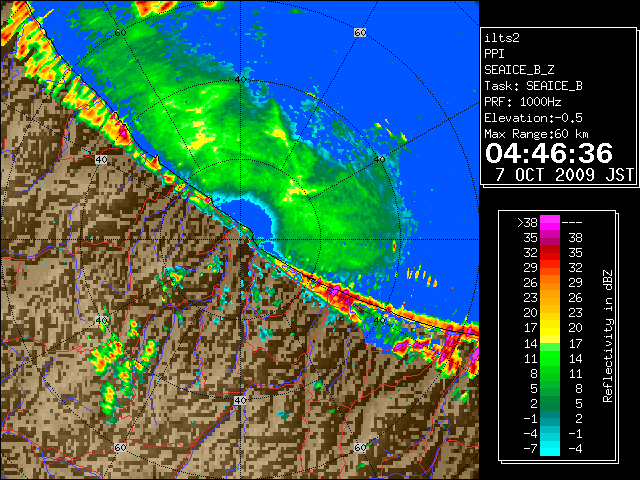
Task: Click the ">38" legend value
Action: (x=527, y=223)
